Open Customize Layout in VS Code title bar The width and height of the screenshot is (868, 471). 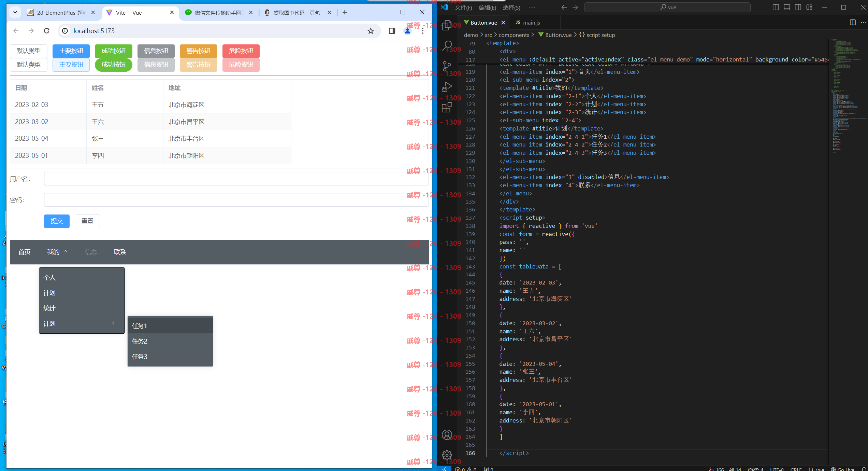[x=809, y=7]
